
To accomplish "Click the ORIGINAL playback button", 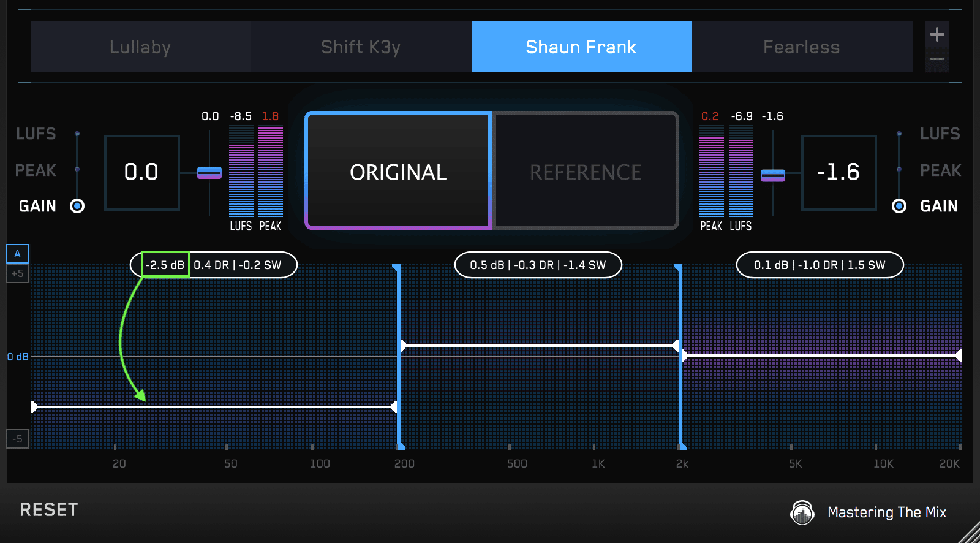I will (398, 170).
